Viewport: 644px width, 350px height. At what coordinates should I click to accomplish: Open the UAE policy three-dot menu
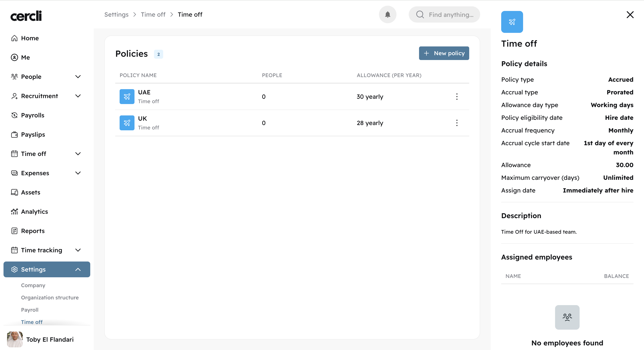[456, 97]
